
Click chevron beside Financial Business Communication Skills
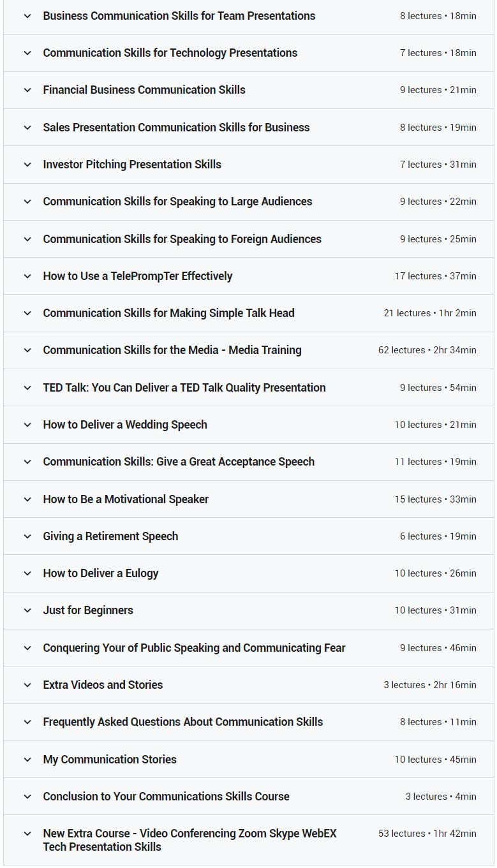click(x=27, y=90)
